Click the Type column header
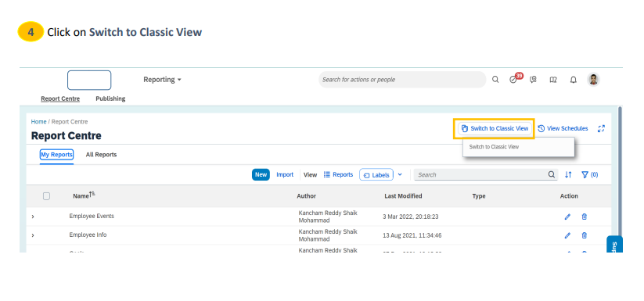This screenshot has height=301, width=644. click(x=478, y=196)
